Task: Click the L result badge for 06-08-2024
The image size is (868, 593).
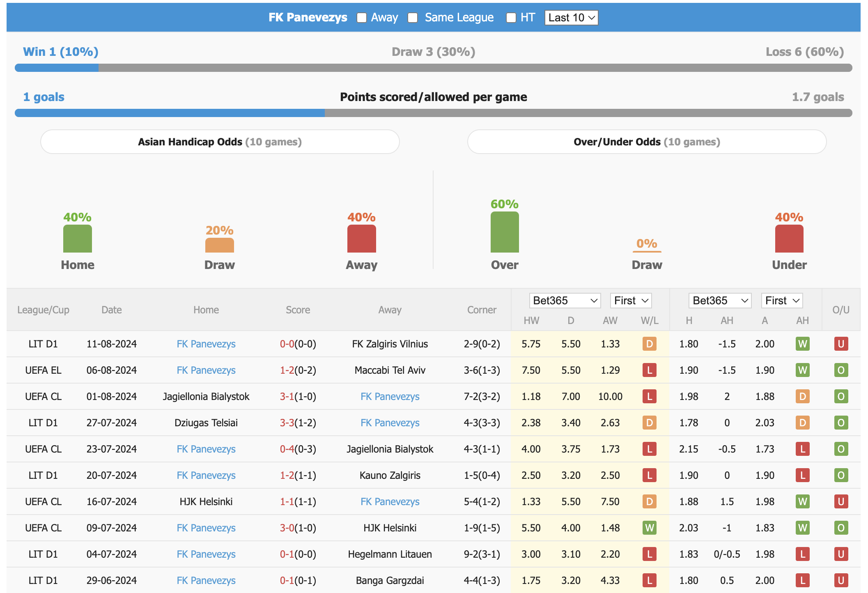Action: [650, 370]
